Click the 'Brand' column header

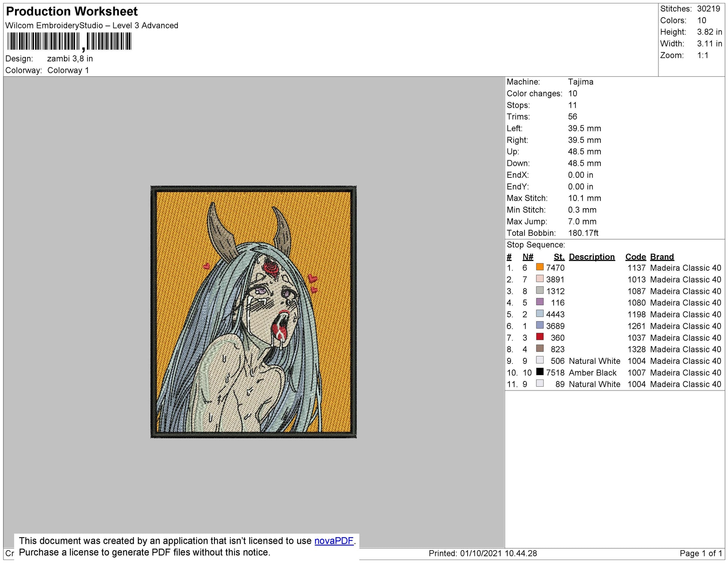662,257
